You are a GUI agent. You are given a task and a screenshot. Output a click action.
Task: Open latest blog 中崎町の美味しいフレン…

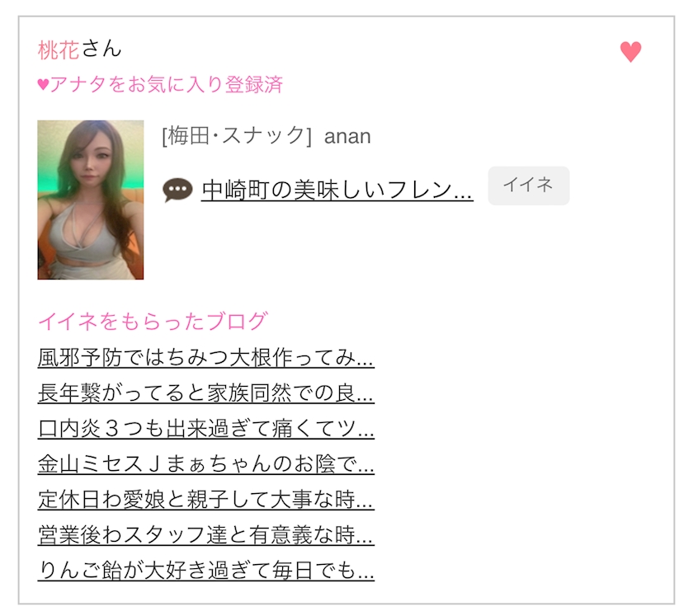pos(337,190)
